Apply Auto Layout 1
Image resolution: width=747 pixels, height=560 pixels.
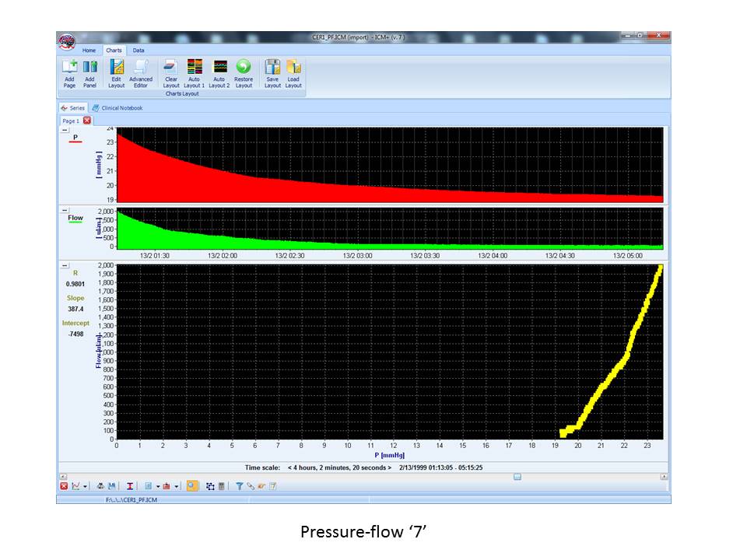[x=195, y=68]
